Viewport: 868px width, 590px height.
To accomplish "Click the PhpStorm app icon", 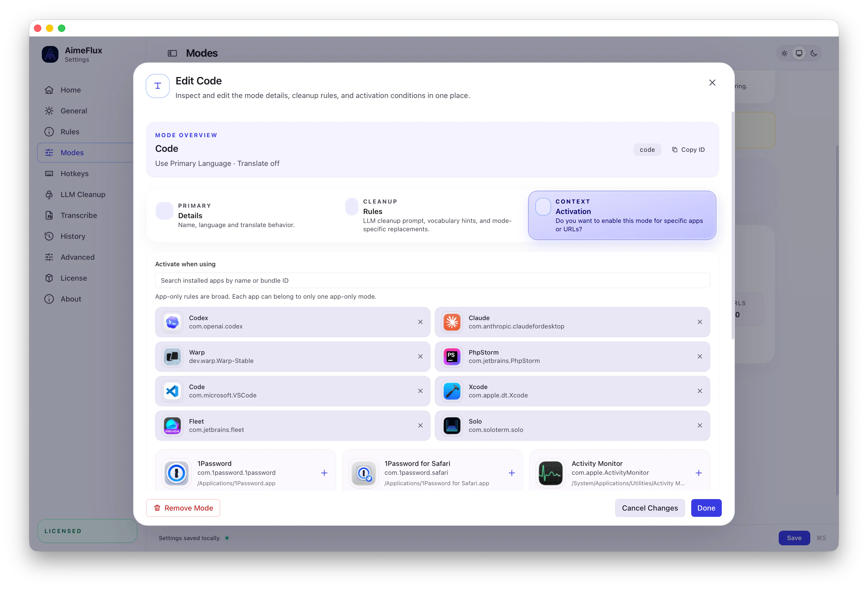I will click(451, 356).
